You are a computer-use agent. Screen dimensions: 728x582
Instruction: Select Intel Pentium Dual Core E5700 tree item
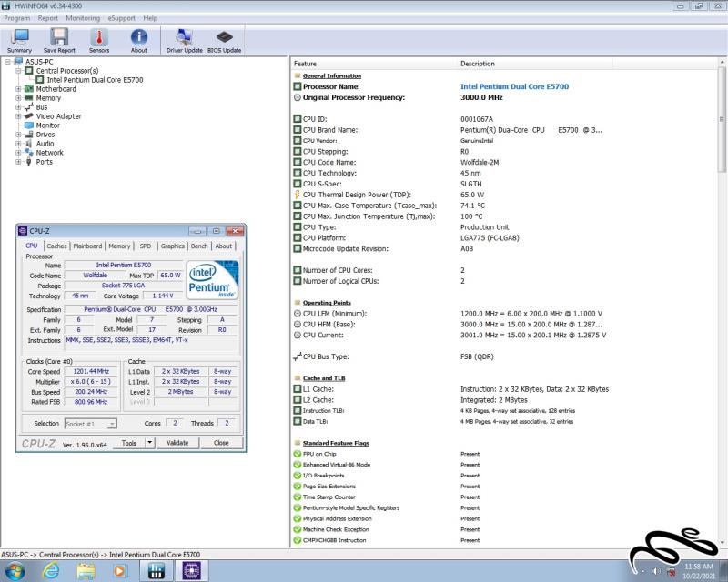pos(95,80)
